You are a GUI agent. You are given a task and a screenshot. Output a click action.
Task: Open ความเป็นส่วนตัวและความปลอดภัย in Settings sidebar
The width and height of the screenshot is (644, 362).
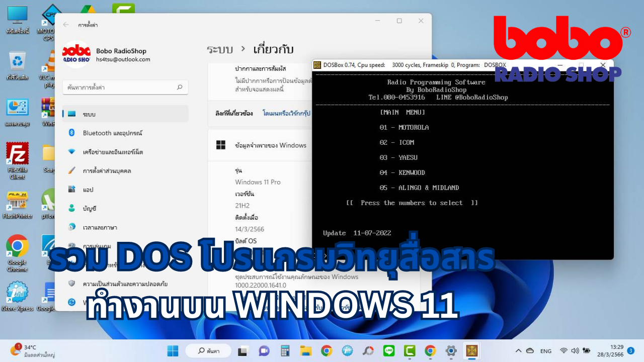coord(125,283)
